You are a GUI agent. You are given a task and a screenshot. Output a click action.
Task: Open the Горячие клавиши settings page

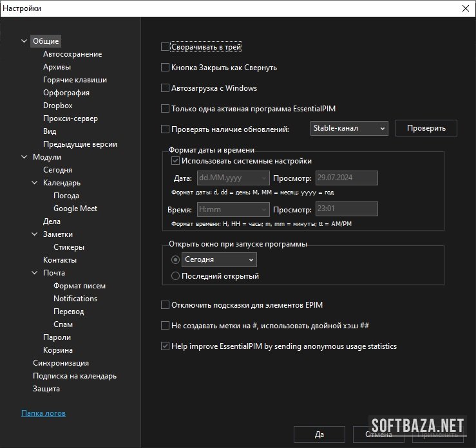tap(75, 80)
